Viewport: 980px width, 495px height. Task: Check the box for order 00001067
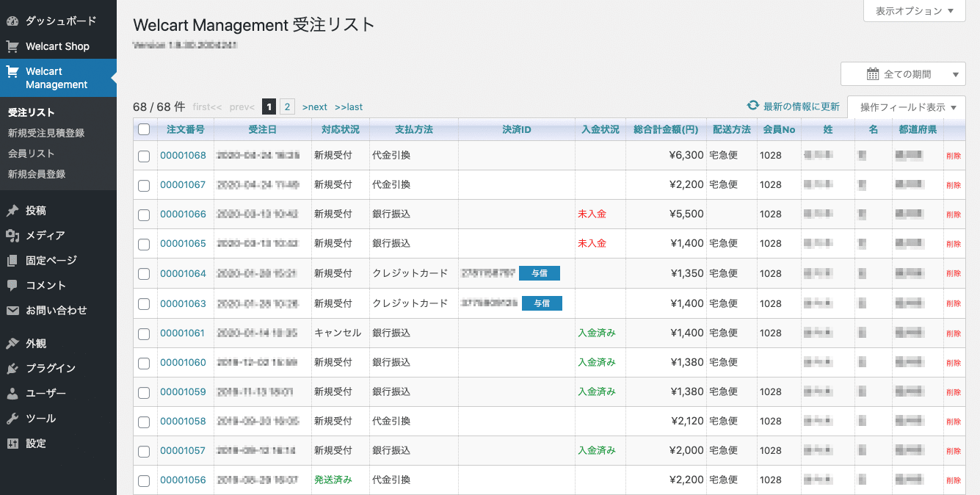(x=144, y=185)
